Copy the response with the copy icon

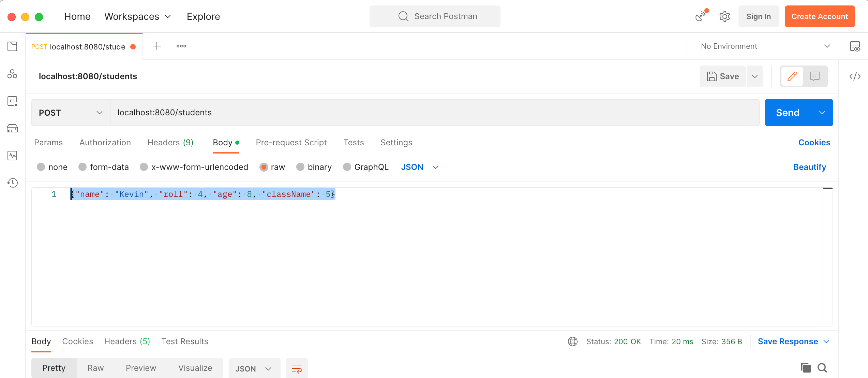point(806,368)
